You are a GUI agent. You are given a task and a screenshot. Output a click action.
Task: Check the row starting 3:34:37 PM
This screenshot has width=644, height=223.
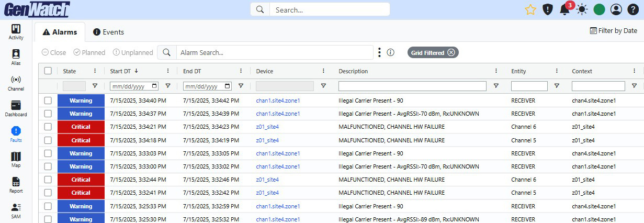tap(48, 114)
